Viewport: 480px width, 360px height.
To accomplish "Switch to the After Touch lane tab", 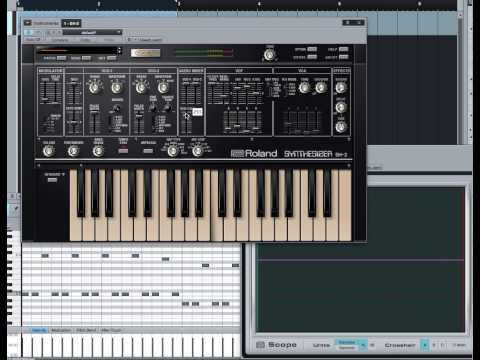I will tap(111, 330).
